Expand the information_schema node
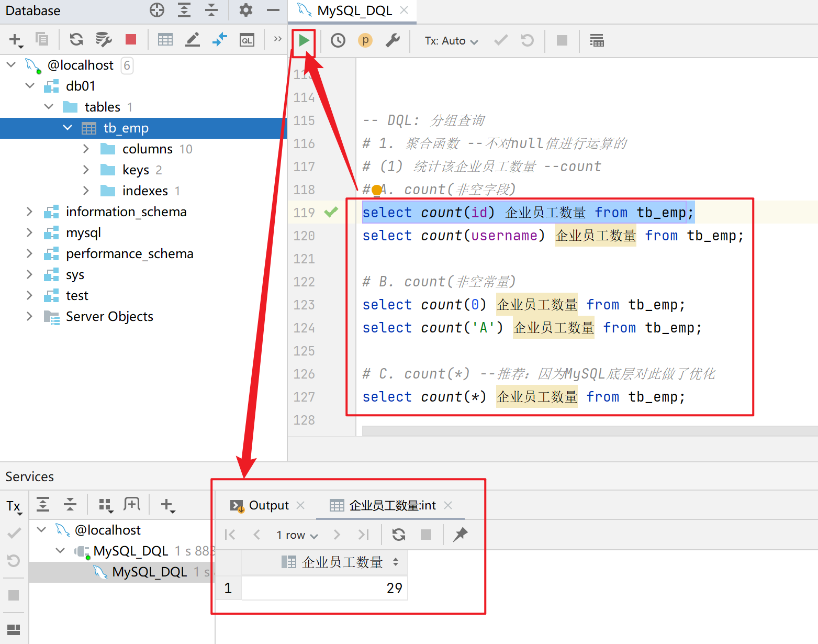This screenshot has width=818, height=644. (30, 212)
